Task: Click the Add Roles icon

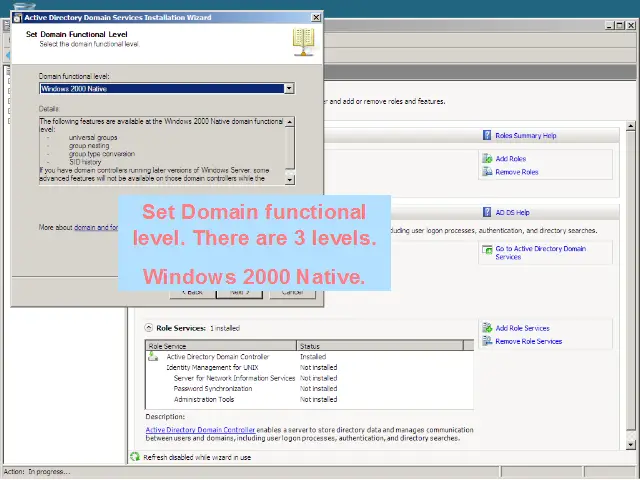Action: point(487,158)
